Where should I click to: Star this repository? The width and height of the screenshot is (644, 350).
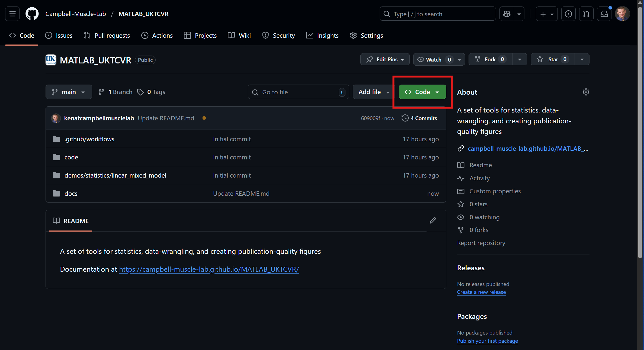(x=553, y=59)
